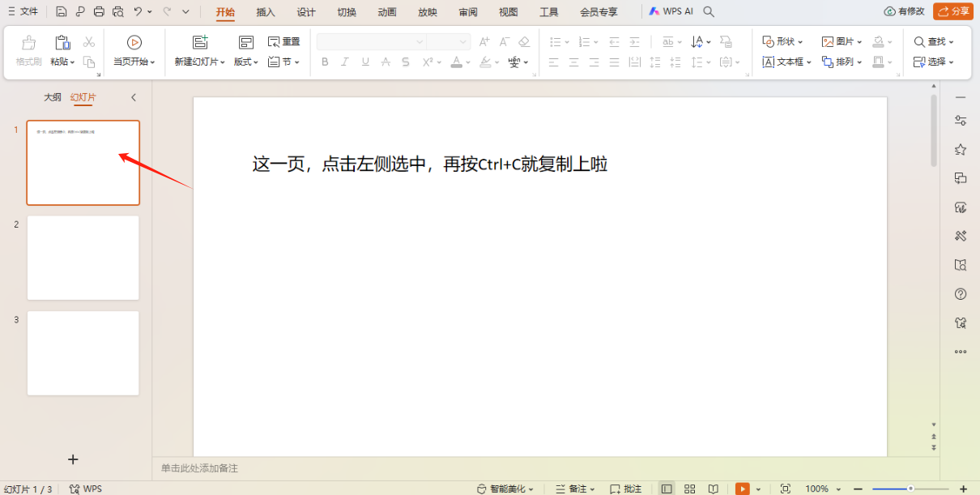Screen dimensions: 980x495
Task: Open the 大纲 (Outline) pane tab
Action: click(52, 96)
